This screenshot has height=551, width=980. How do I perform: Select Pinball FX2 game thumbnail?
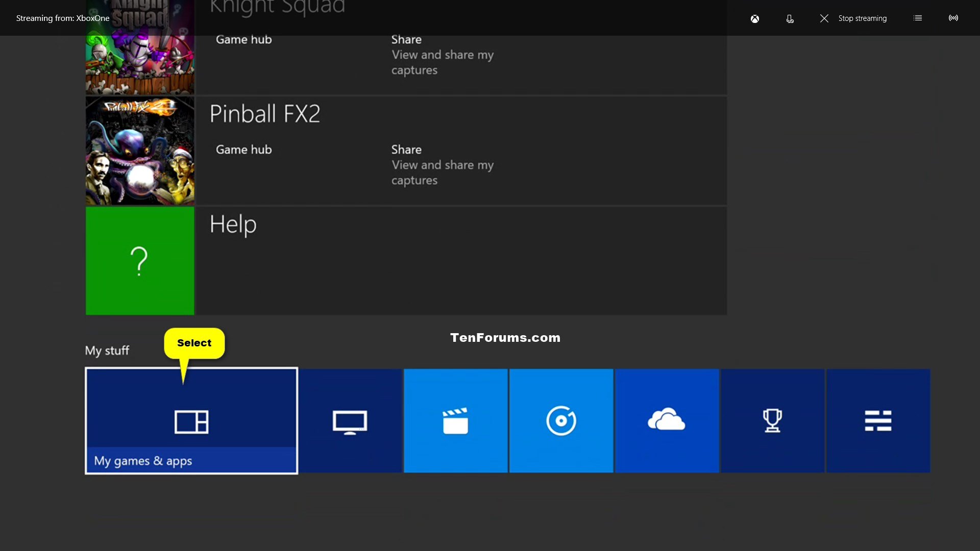tap(139, 152)
